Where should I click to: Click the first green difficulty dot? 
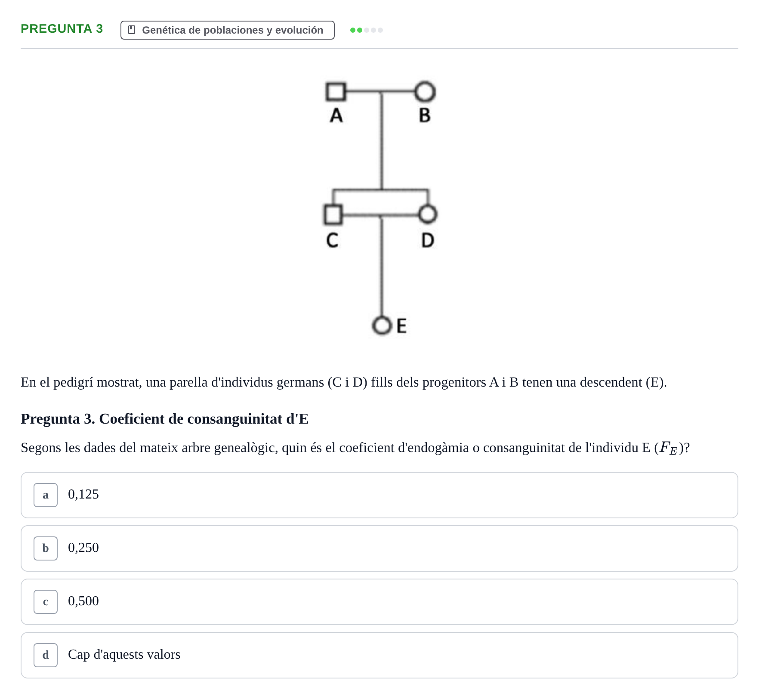(x=353, y=30)
